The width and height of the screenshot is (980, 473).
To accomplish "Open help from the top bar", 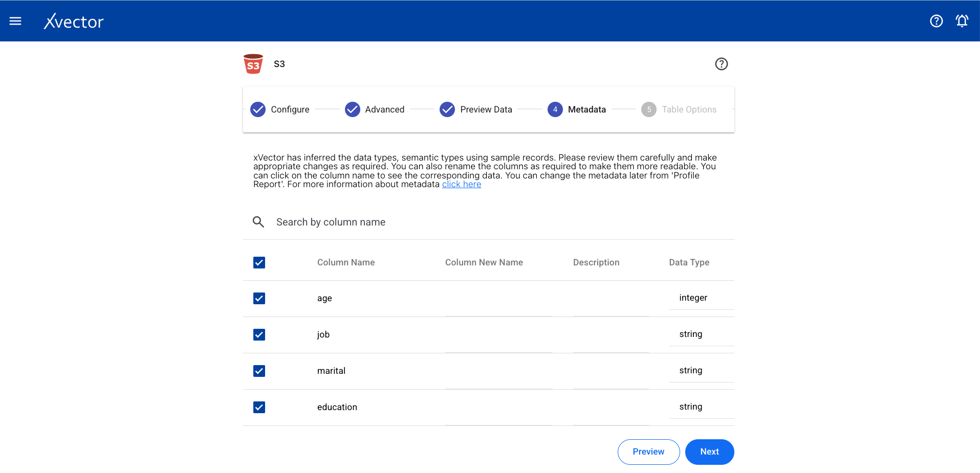I will click(936, 21).
